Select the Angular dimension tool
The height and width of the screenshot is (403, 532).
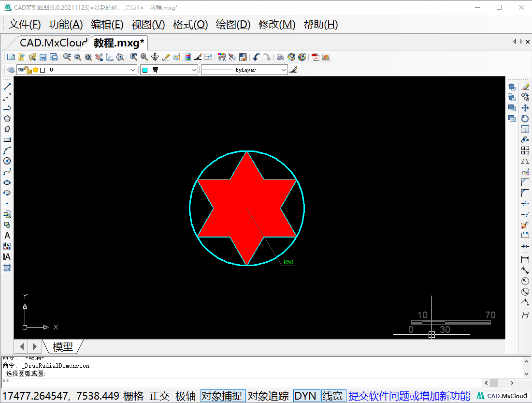pyautogui.click(x=525, y=302)
